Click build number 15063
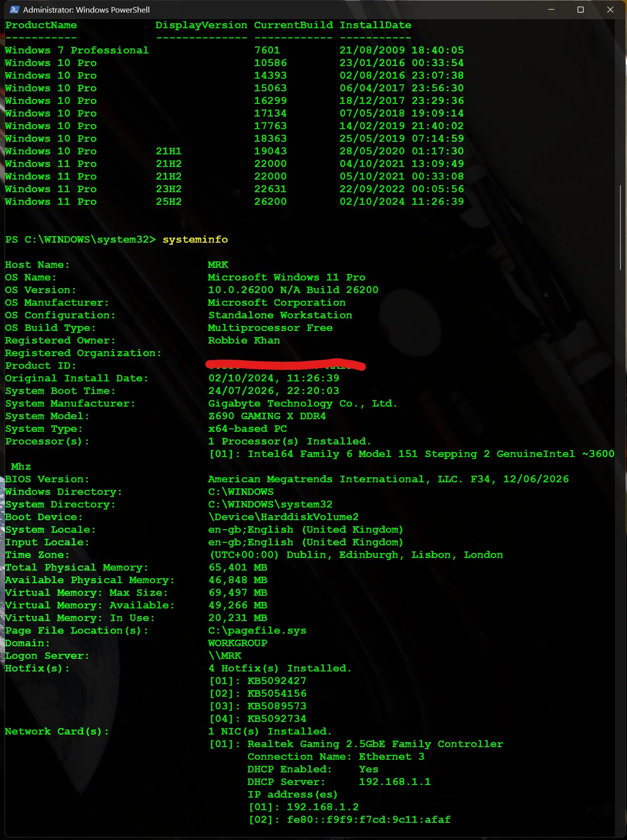This screenshot has width=627, height=840. [x=270, y=88]
